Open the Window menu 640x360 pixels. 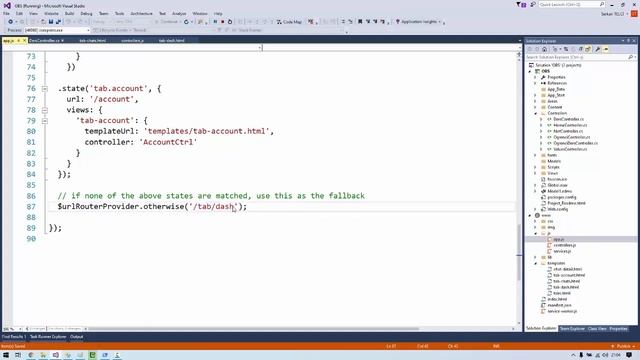[200, 13]
